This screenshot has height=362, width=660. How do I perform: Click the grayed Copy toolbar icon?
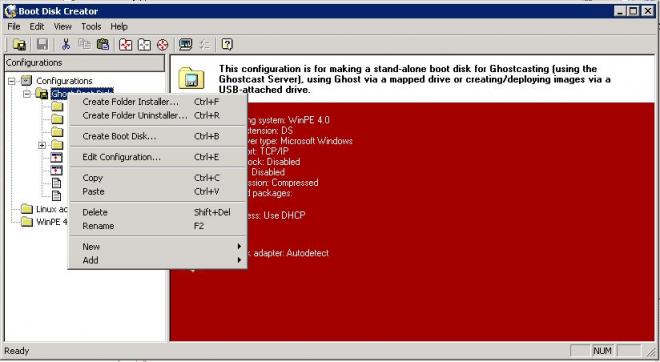click(x=85, y=44)
